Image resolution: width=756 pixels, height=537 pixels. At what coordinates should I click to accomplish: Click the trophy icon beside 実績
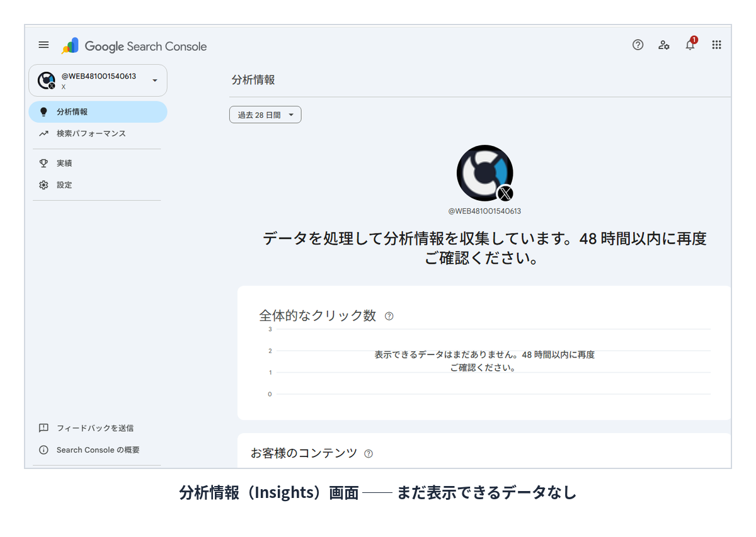pyautogui.click(x=43, y=163)
